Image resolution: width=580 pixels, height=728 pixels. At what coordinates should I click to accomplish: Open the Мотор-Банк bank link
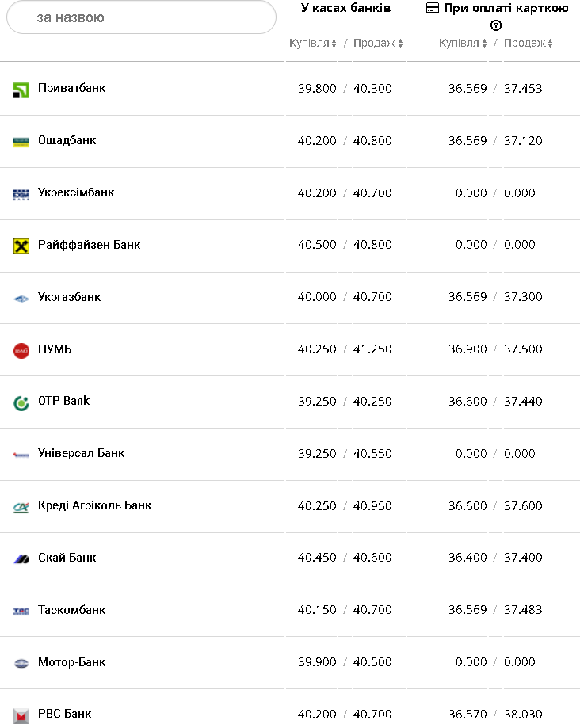point(72,662)
